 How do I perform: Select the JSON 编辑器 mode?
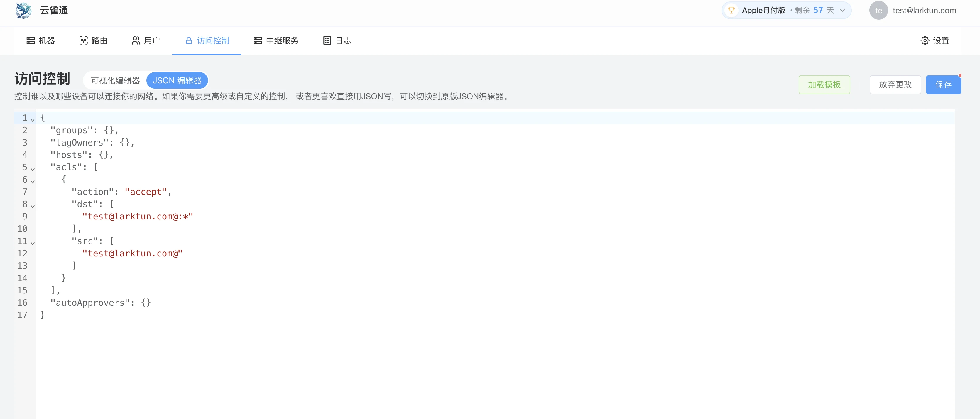(x=177, y=81)
